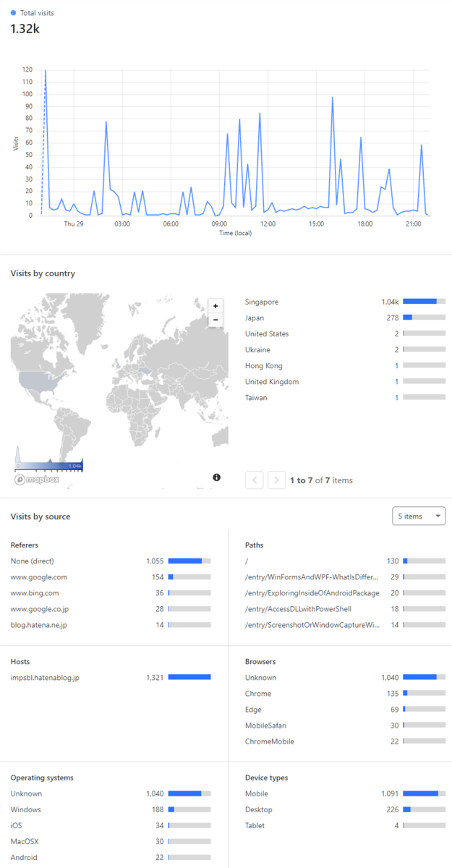Viewport: 452px width, 868px height.
Task: Click the Japan visits bar
Action: [424, 318]
